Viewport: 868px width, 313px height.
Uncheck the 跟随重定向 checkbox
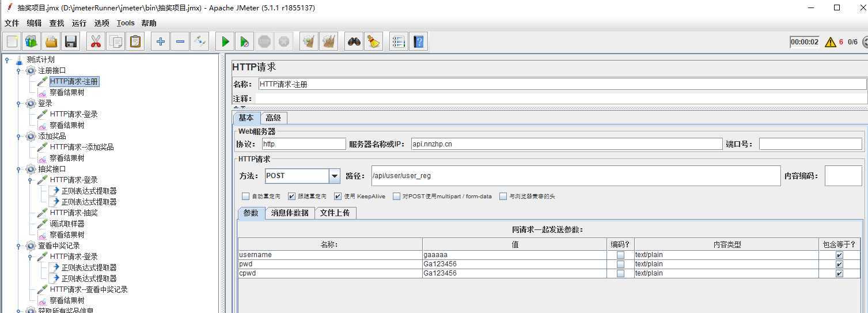coord(291,196)
